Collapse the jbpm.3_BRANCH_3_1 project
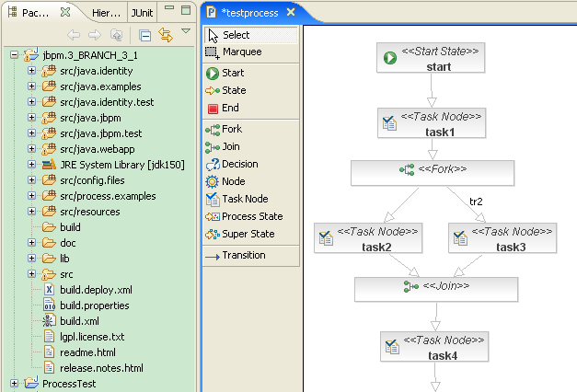 (14, 55)
